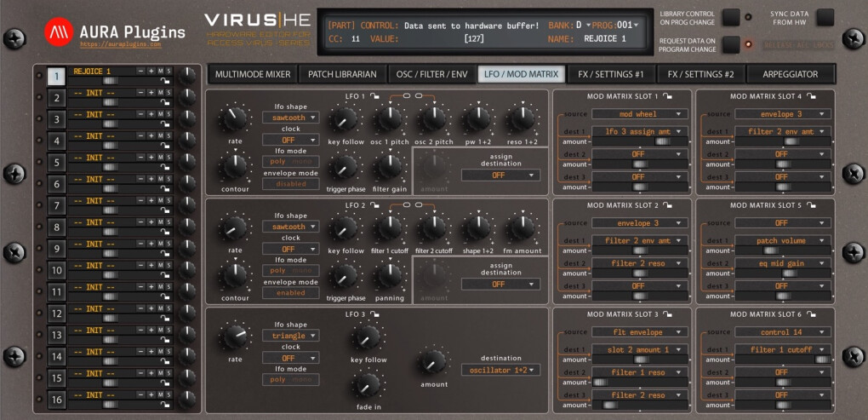Click the LFO 1 osc 1 pitch knob
Viewport: 868px width, 420px height.
390,118
